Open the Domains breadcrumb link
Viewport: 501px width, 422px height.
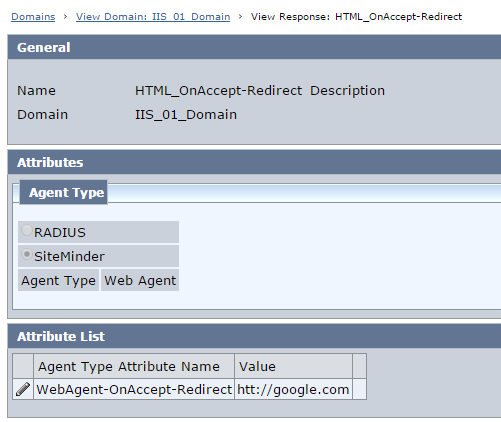(33, 17)
